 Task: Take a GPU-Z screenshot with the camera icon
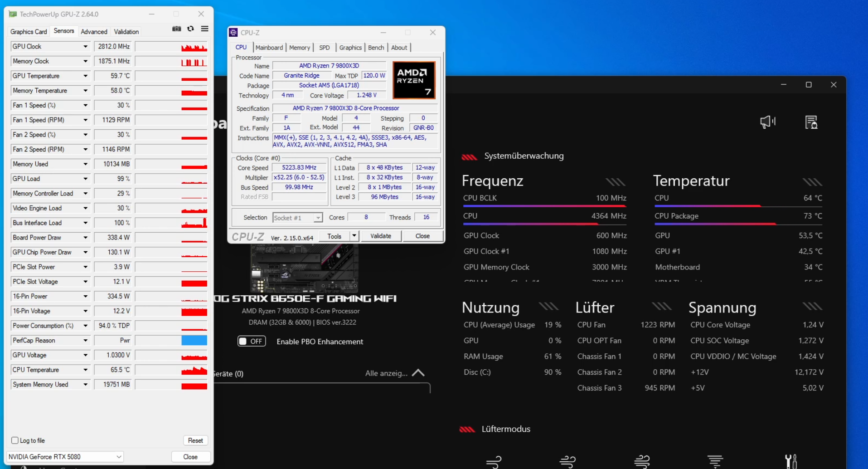177,29
